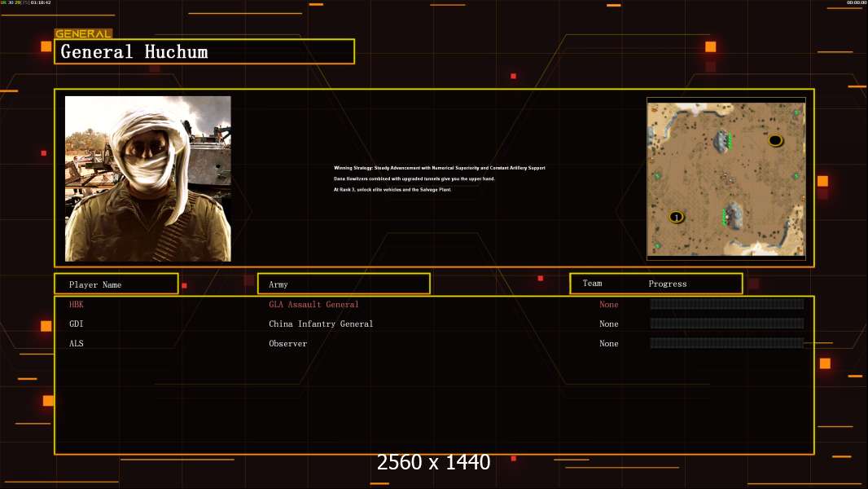
Task: Select the unnumbered black start marker on the map
Action: coord(775,140)
